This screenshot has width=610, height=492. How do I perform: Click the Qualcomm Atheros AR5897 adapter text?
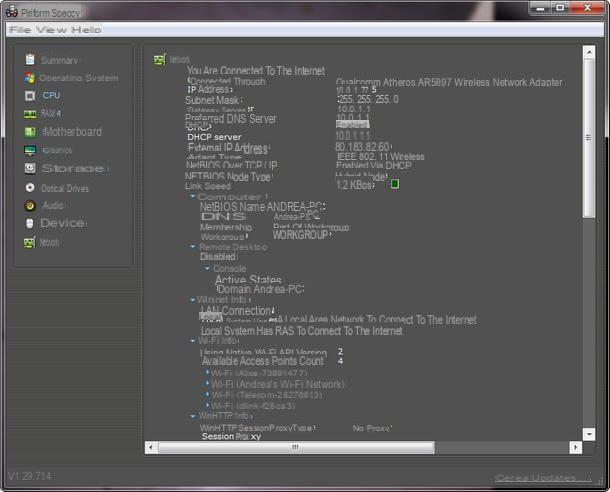coord(449,82)
